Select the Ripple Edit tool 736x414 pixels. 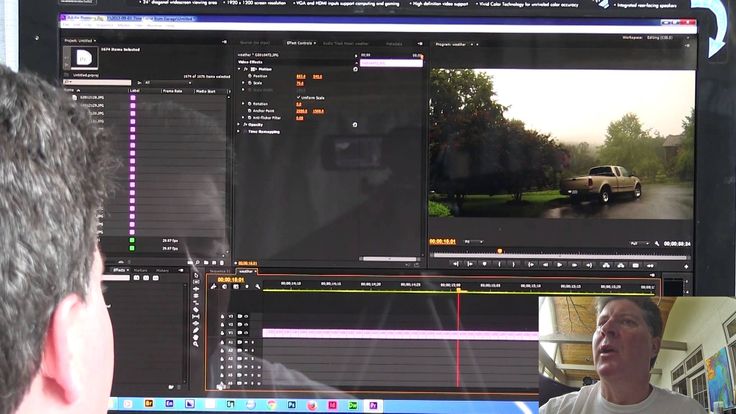(x=196, y=289)
